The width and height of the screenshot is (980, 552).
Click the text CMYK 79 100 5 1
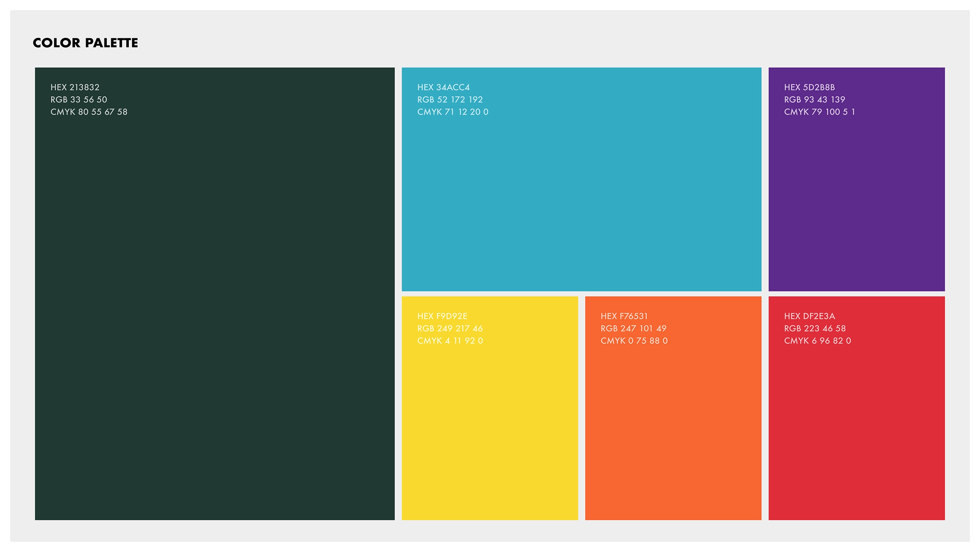pyautogui.click(x=819, y=112)
